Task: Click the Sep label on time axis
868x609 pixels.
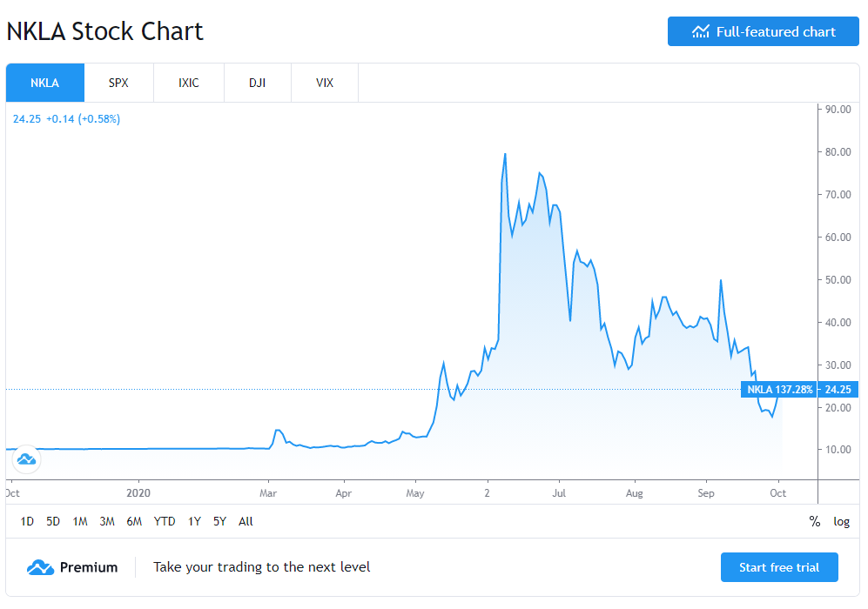Action: 706,492
